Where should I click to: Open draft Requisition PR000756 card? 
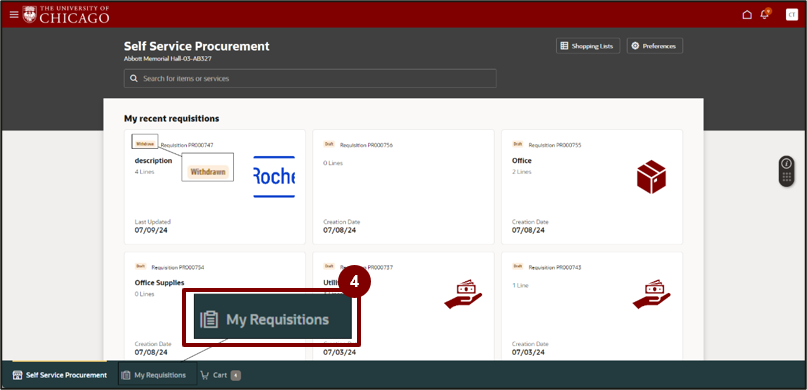tap(403, 187)
